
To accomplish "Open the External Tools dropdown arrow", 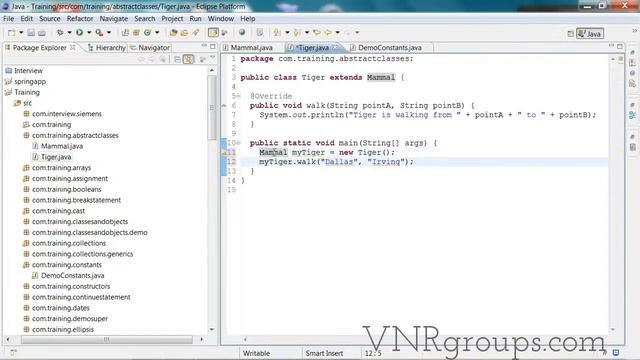I will click(x=109, y=33).
